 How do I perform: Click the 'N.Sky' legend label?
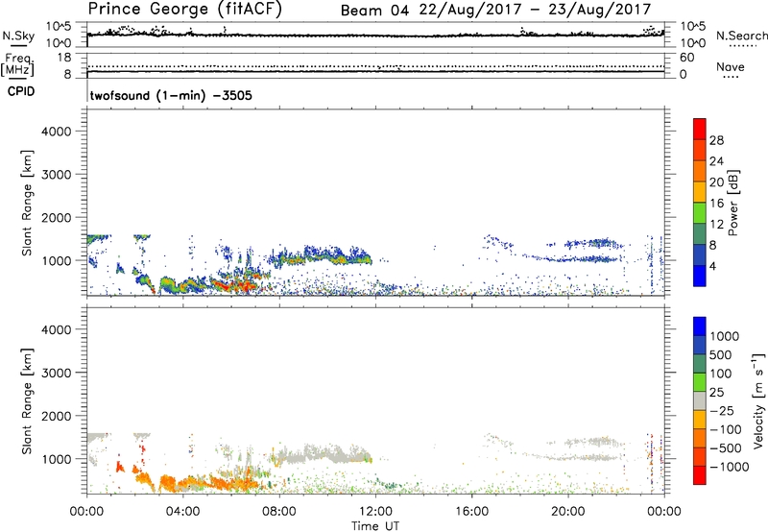tap(18, 36)
